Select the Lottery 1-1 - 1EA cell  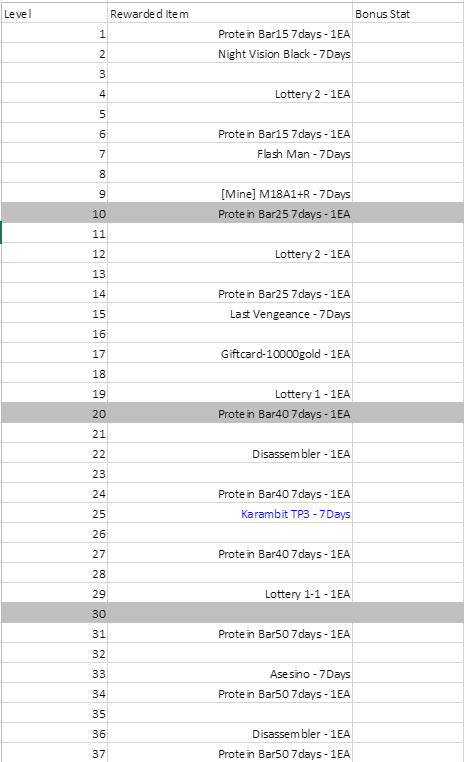click(x=230, y=594)
